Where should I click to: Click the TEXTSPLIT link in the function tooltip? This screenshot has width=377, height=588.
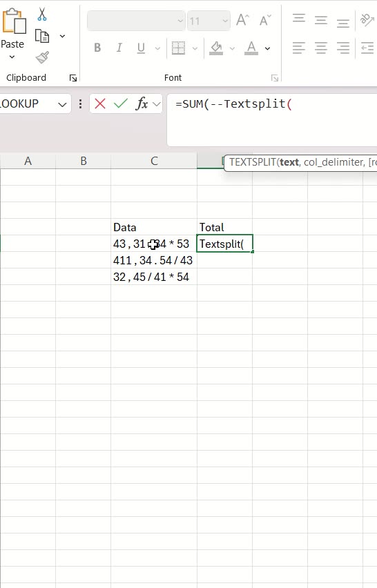click(x=253, y=162)
